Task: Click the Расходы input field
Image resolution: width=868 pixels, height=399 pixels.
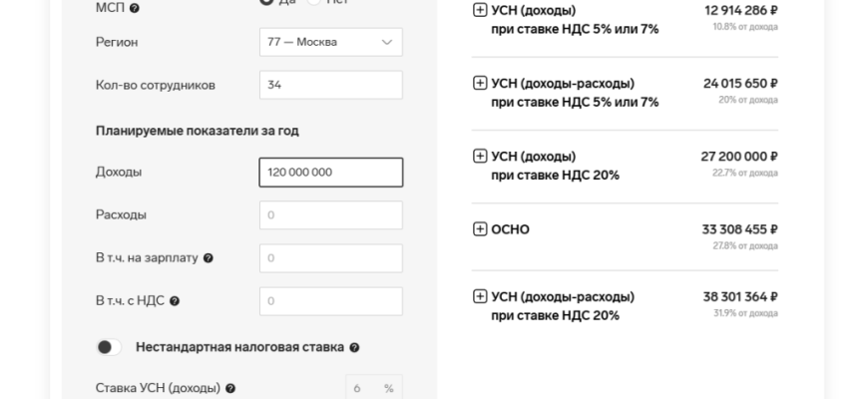Action: coord(330,215)
